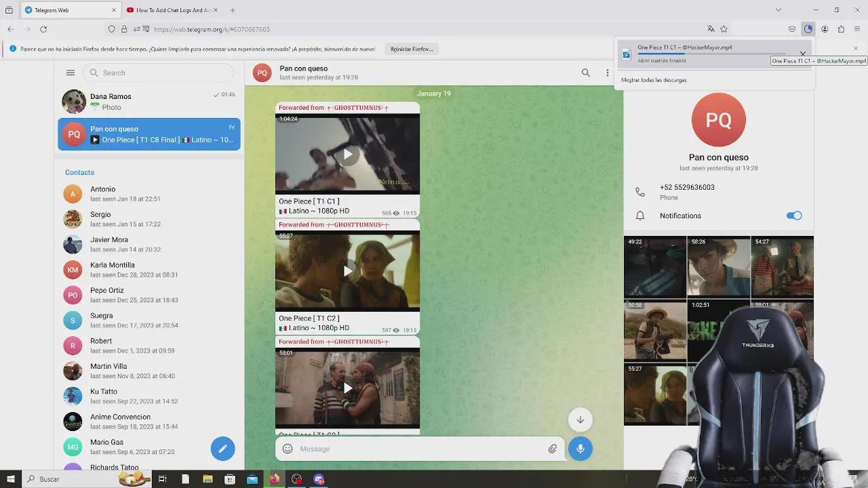
Task: Click the Reiniciar Firefox button
Action: (x=412, y=49)
